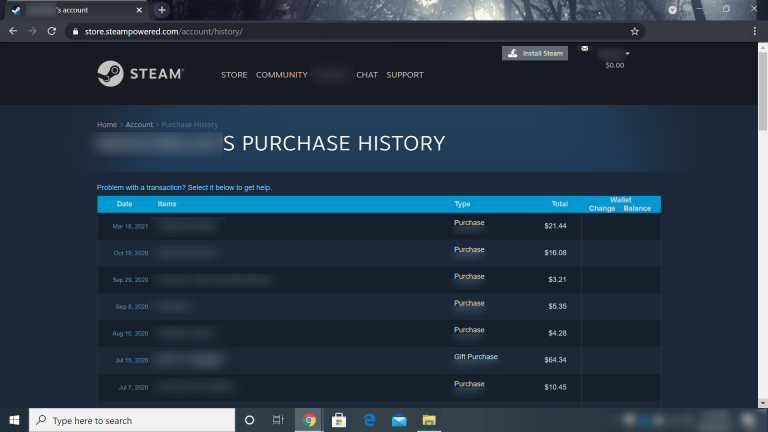Click the Chrome taskbar icon

tap(309, 420)
